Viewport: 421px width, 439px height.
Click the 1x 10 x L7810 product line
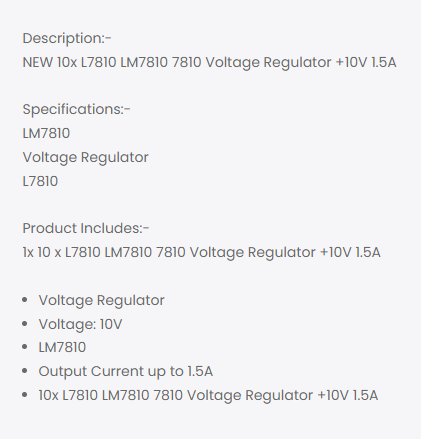tap(201, 252)
